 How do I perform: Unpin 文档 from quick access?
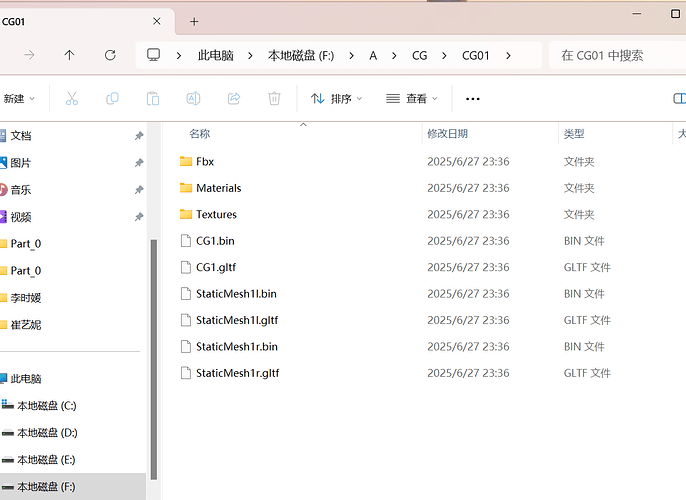coord(139,136)
